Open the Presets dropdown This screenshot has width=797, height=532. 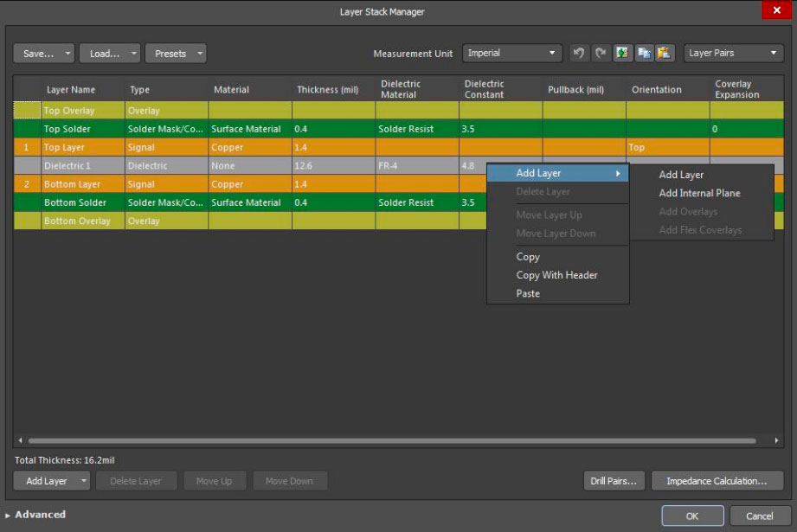pyautogui.click(x=176, y=54)
